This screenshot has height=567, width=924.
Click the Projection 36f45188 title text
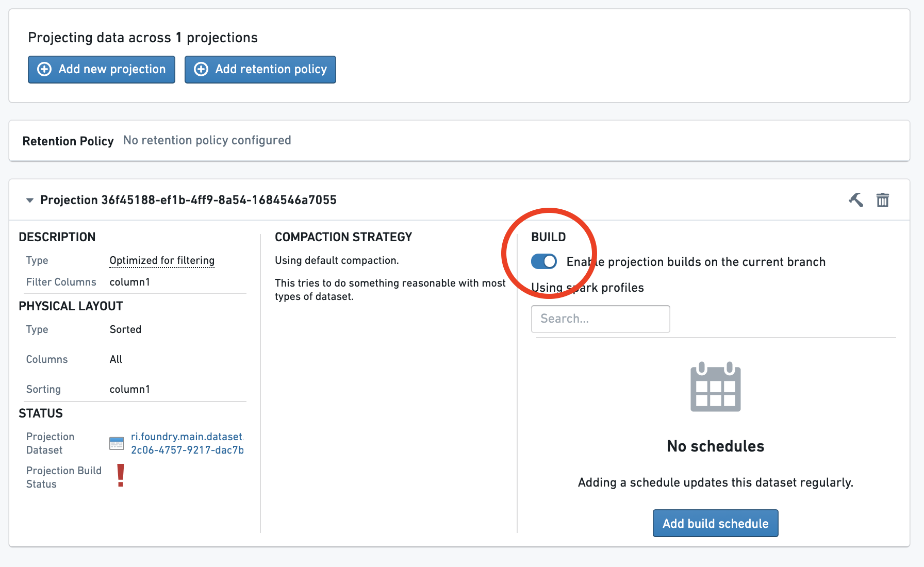coord(188,200)
